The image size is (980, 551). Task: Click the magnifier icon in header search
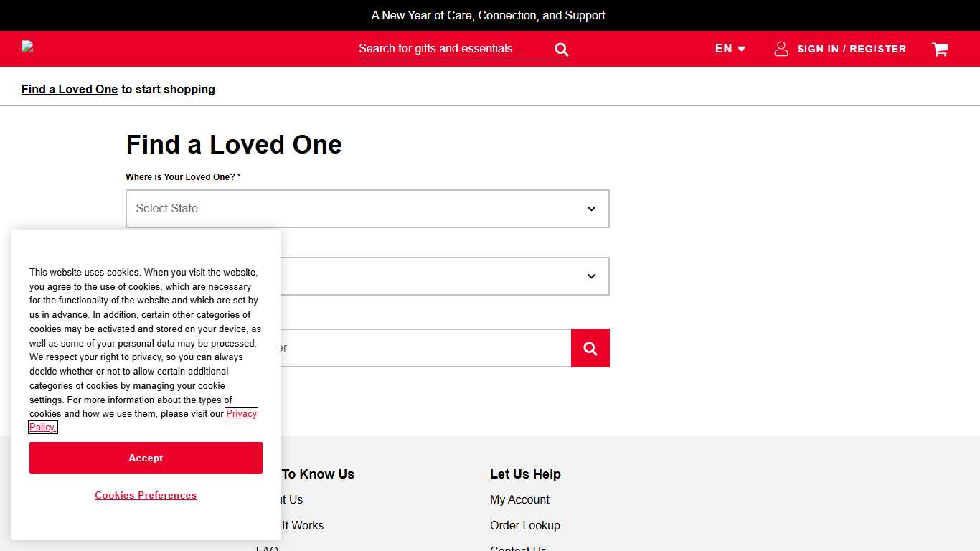click(561, 50)
